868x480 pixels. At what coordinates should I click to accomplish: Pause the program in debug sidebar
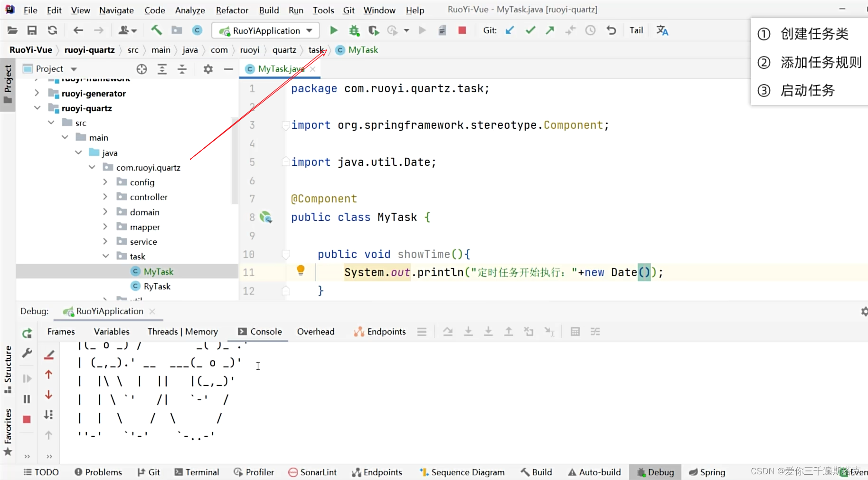click(27, 399)
